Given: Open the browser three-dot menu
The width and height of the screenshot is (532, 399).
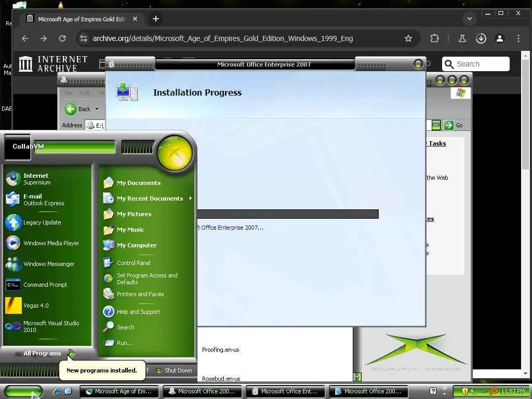Looking at the screenshot, I should [x=518, y=38].
